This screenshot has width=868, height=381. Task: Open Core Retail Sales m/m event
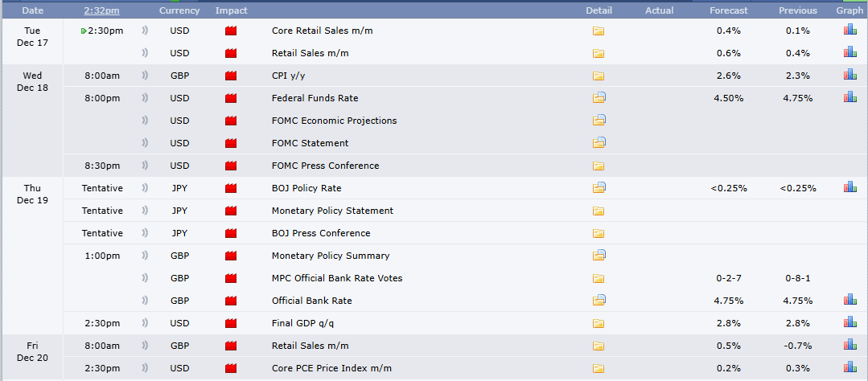pos(322,31)
